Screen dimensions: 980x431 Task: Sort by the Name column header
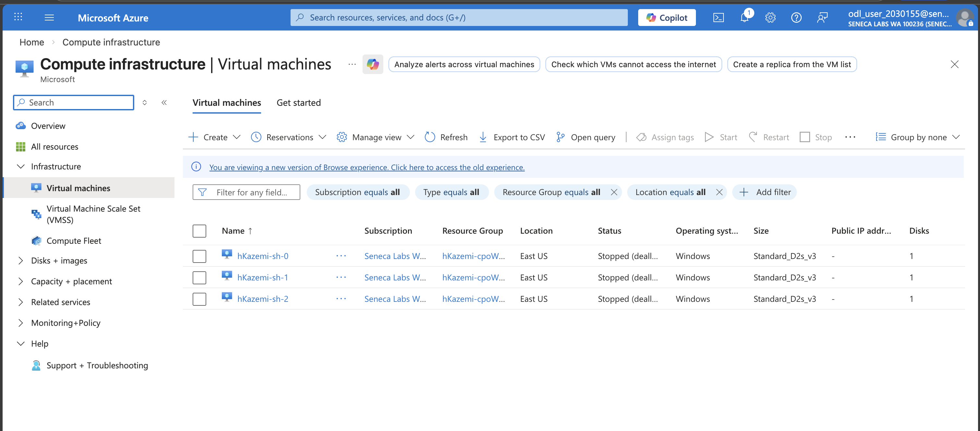point(237,231)
